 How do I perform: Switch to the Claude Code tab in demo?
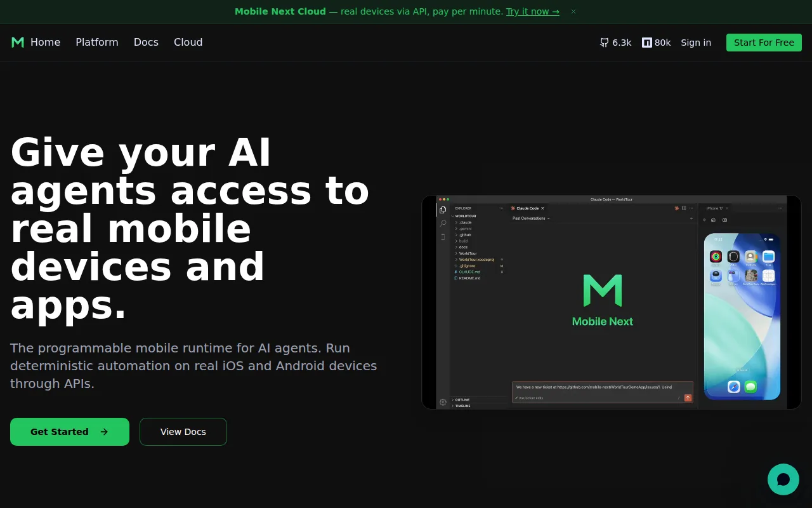tap(527, 208)
